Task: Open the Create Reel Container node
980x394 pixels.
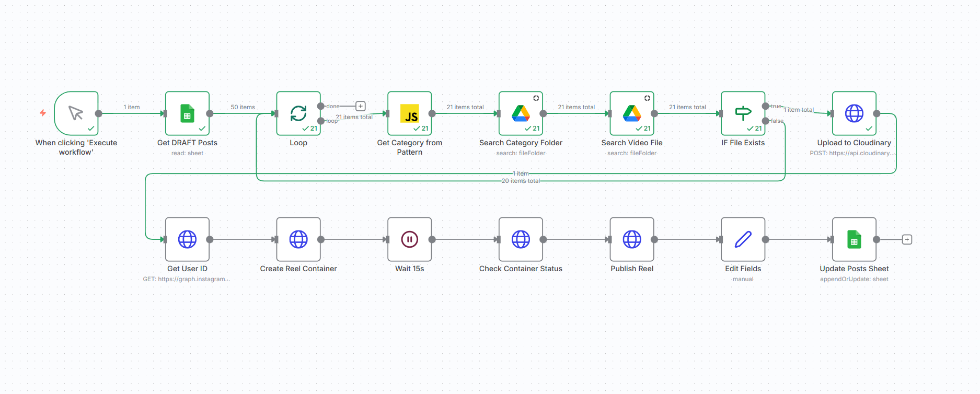Action: coord(298,239)
